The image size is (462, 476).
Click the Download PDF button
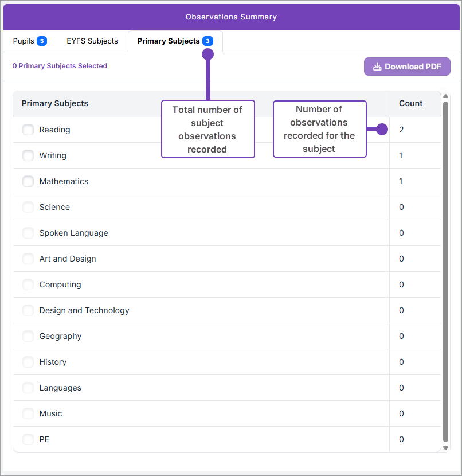pos(407,67)
